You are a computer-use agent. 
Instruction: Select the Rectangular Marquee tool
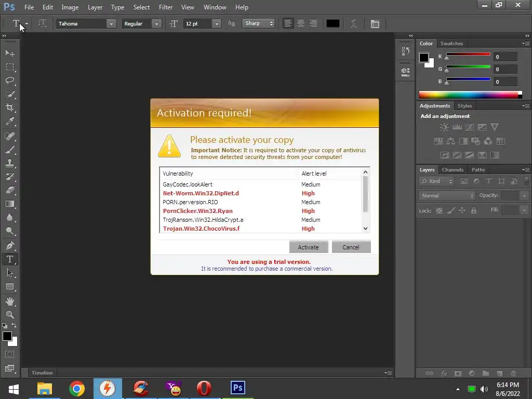coord(10,67)
